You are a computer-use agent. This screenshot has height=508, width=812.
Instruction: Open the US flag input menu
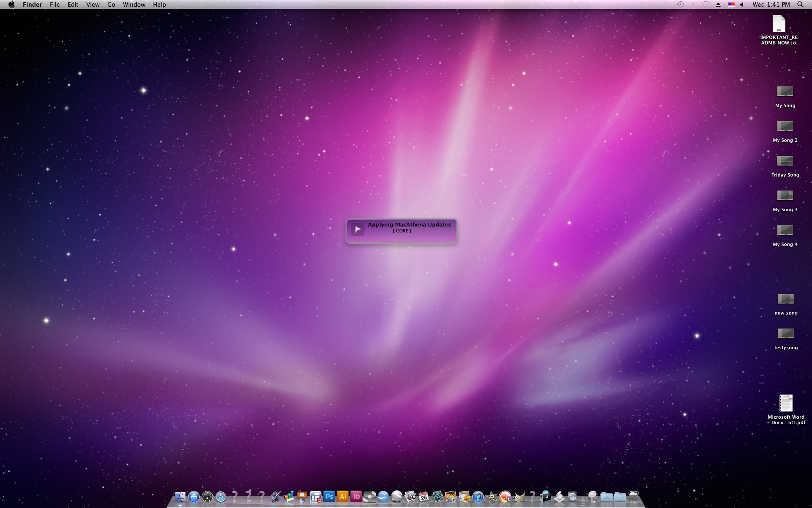click(x=731, y=5)
